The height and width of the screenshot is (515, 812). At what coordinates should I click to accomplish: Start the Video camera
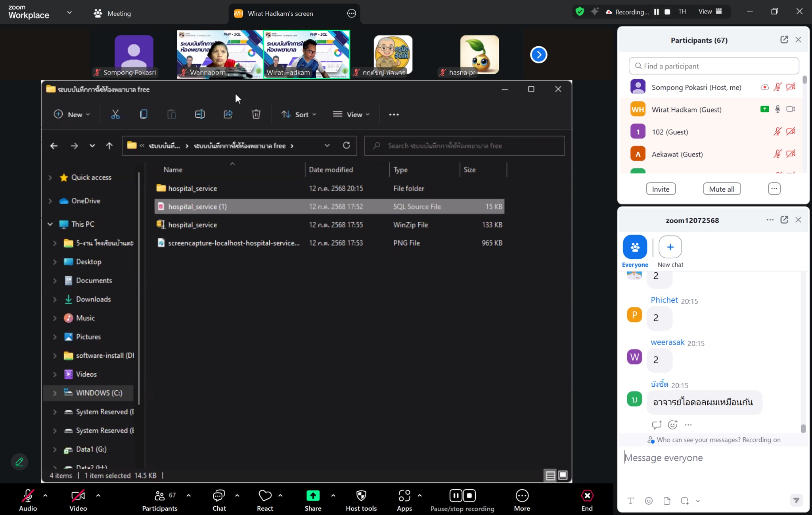coord(78,496)
